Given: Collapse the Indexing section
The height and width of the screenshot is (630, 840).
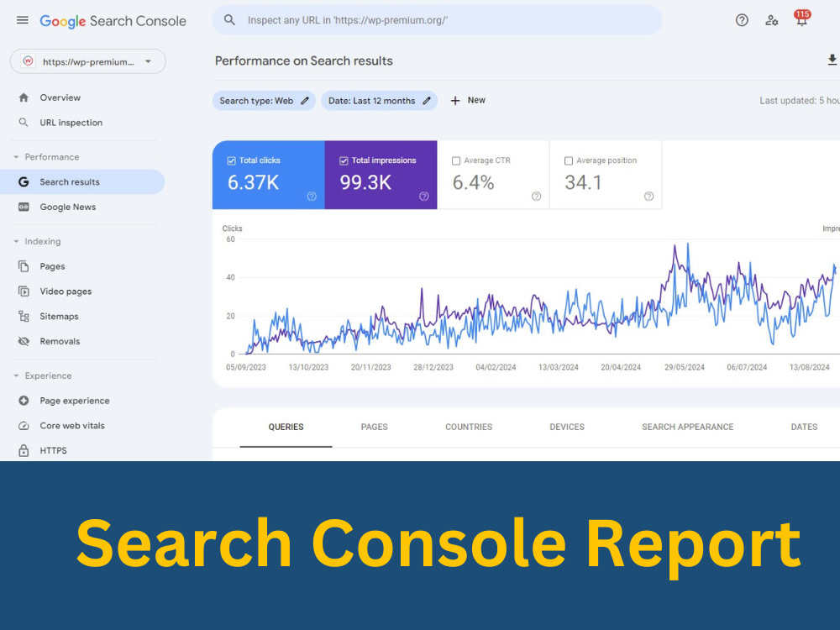Looking at the screenshot, I should [16, 242].
